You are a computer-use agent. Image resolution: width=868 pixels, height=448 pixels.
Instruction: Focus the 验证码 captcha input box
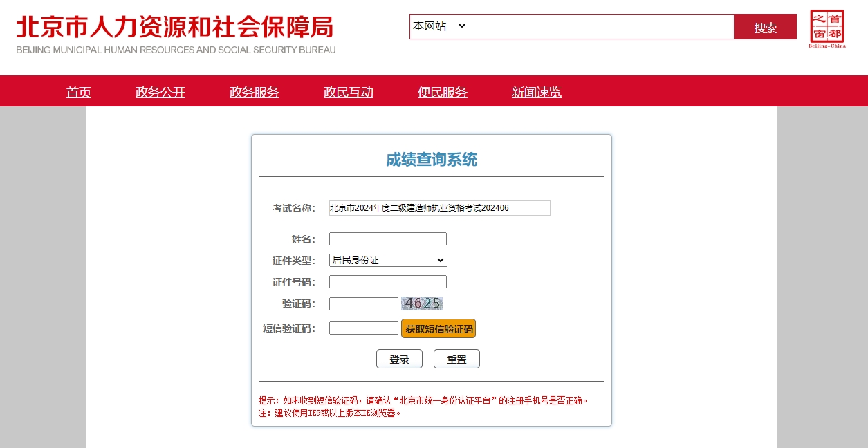[x=364, y=304]
